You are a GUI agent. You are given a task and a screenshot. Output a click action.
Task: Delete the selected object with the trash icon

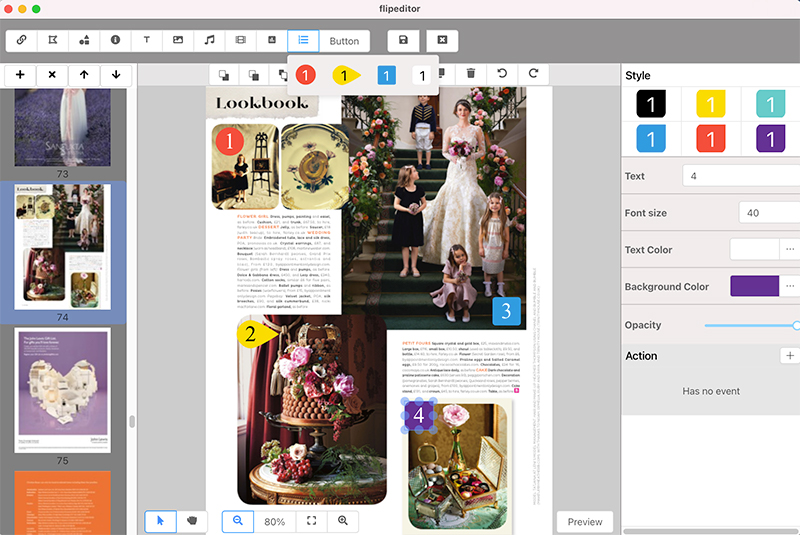click(x=471, y=74)
